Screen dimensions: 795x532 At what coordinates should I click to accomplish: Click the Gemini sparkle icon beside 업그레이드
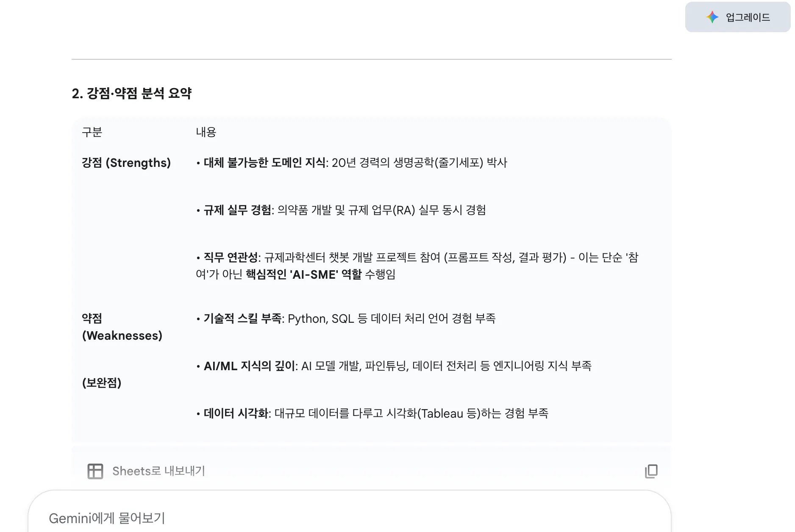(x=712, y=17)
